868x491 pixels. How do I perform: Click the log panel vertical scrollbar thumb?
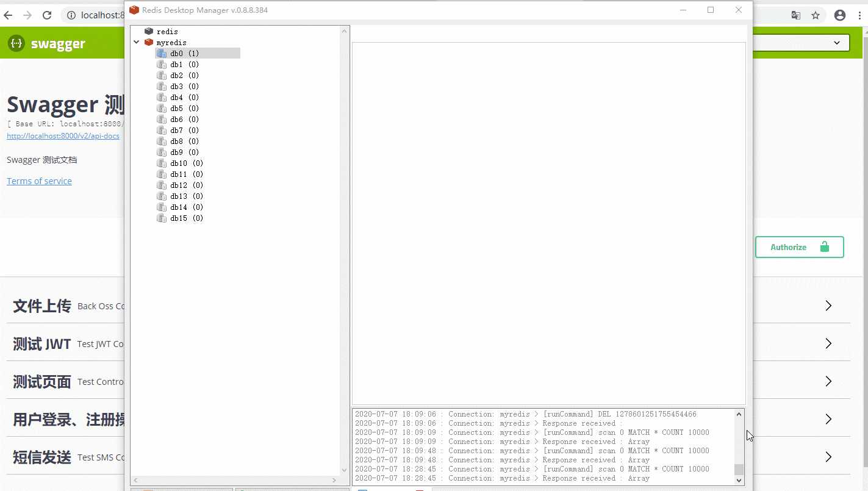(x=739, y=469)
